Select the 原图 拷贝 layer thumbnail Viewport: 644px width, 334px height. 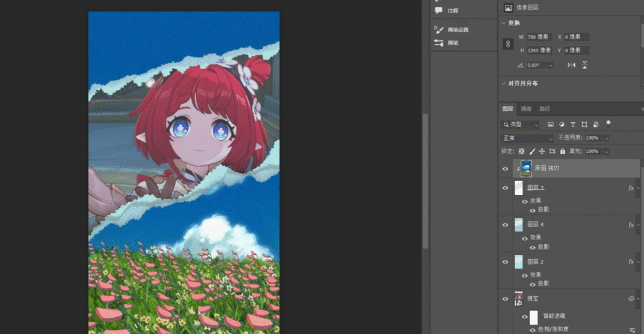526,169
